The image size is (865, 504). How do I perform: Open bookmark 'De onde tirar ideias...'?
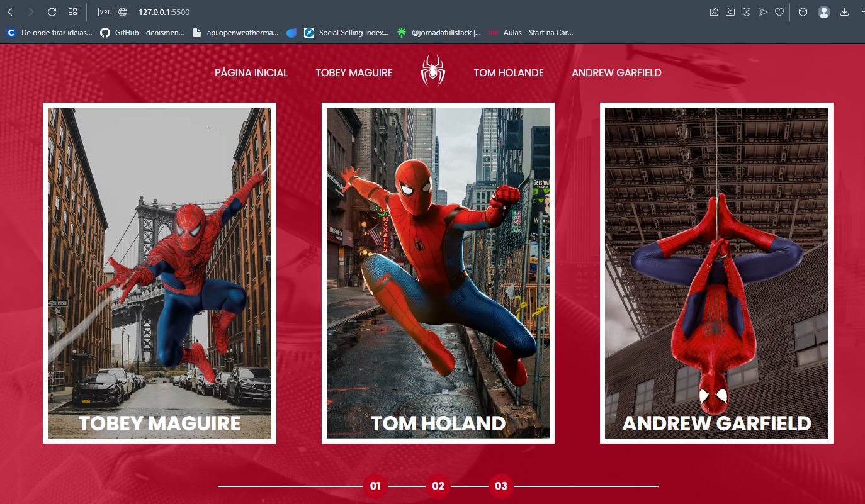[x=50, y=33]
